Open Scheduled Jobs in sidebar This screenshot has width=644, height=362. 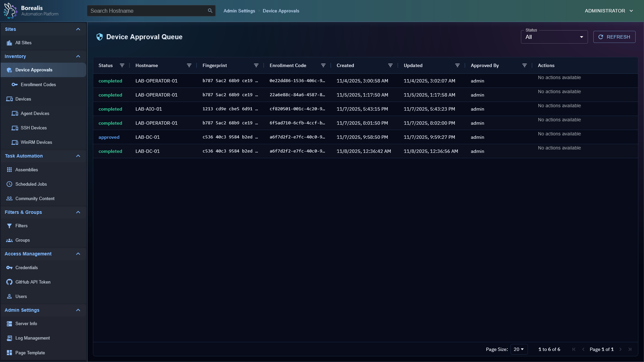31,184
